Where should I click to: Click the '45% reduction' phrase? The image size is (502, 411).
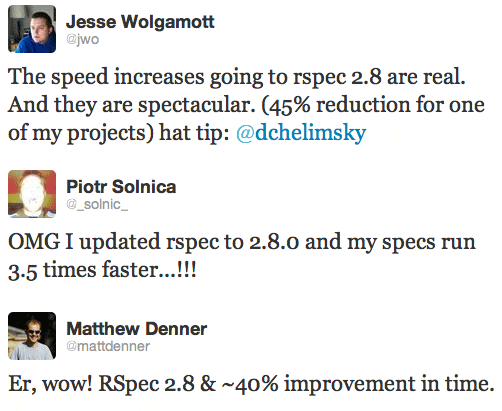tap(337, 105)
